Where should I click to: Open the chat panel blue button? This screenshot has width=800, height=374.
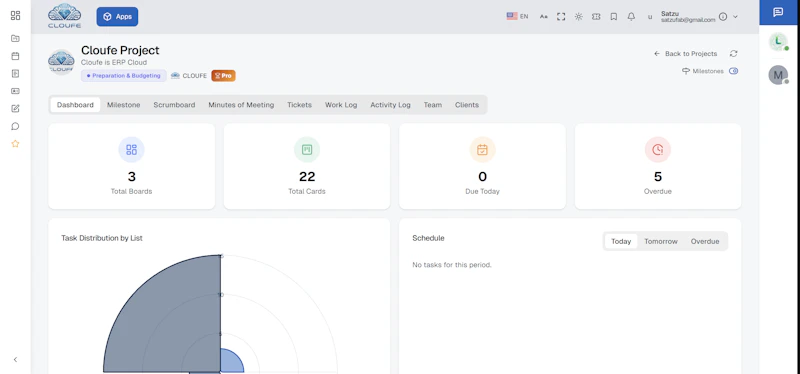coord(778,12)
